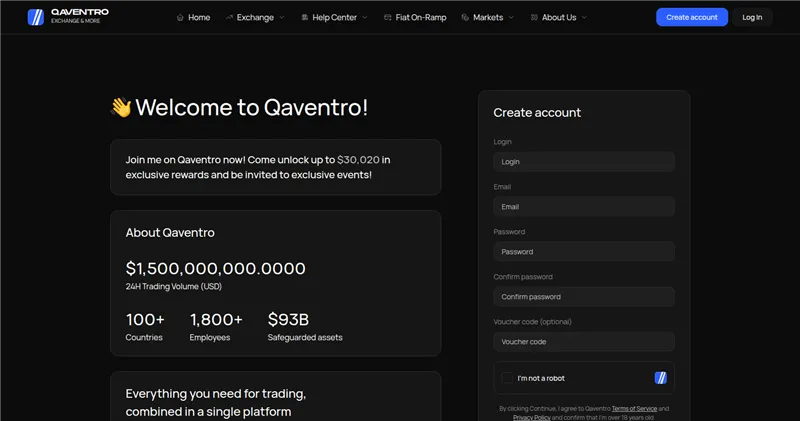Screen dimensions: 800x421
Task: Open the Markets menu
Action: coord(488,17)
